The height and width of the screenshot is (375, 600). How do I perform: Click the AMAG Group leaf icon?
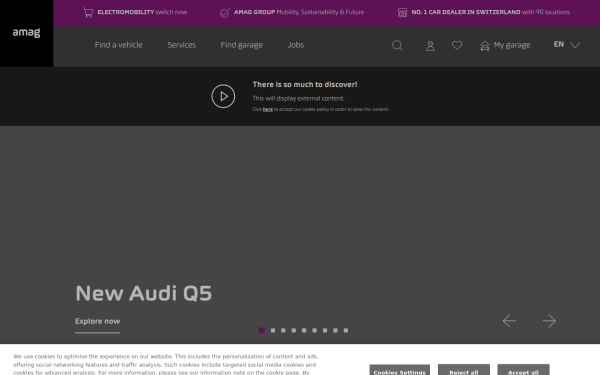[225, 13]
